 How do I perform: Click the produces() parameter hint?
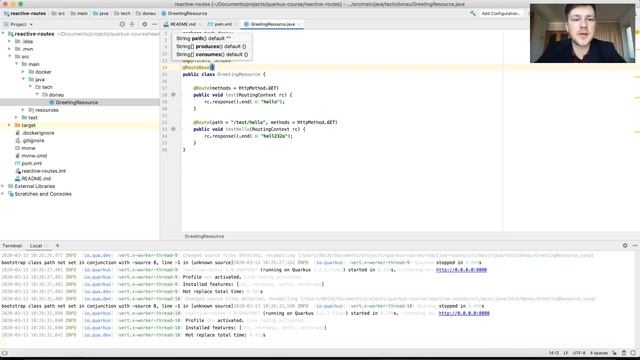[211, 47]
